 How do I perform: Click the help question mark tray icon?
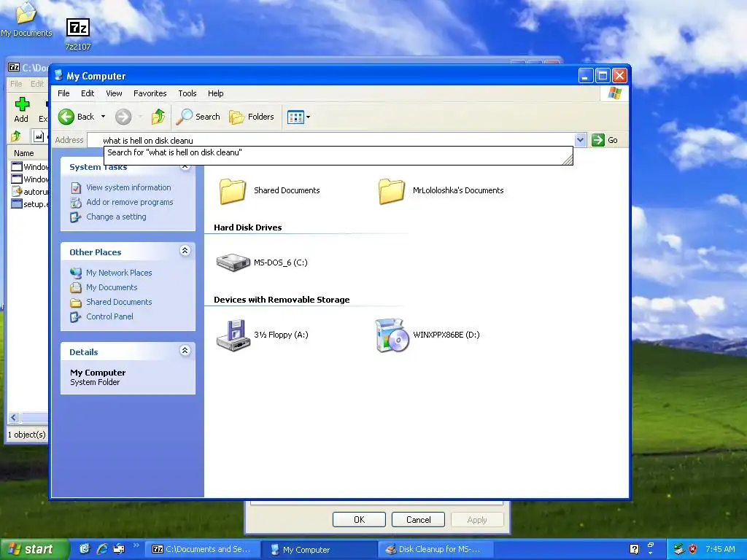(x=634, y=549)
